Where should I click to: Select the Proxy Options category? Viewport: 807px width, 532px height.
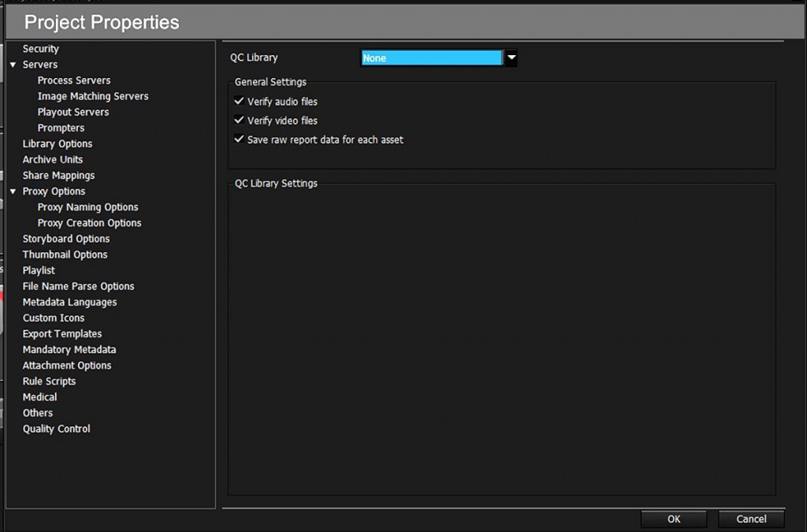54,192
